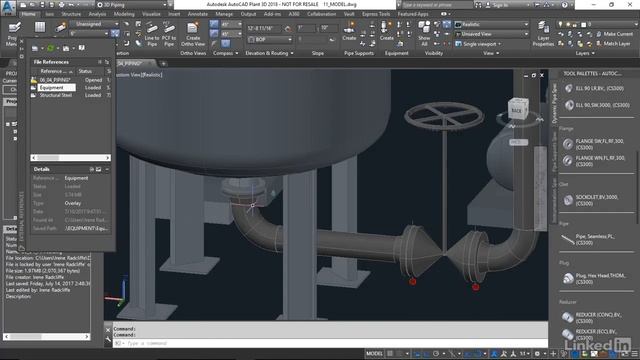Toggle grid display in status bar
This screenshot has width=640, height=360.
390,354
